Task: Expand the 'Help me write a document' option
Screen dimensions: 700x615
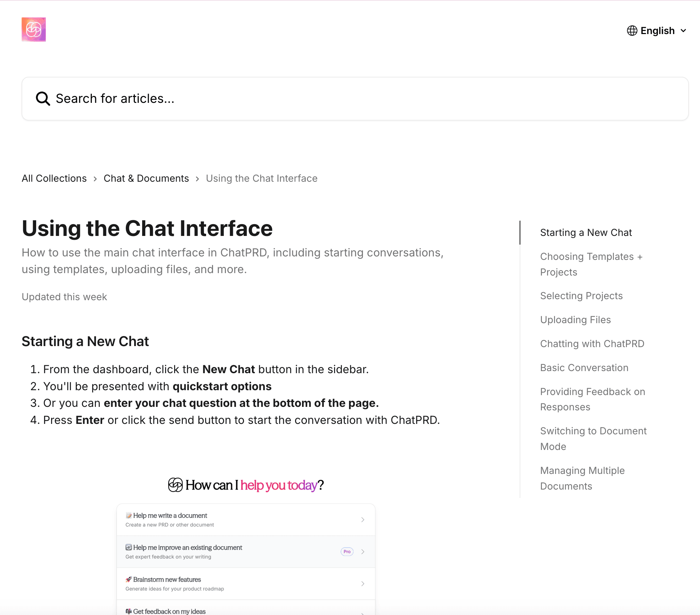Action: pos(363,519)
